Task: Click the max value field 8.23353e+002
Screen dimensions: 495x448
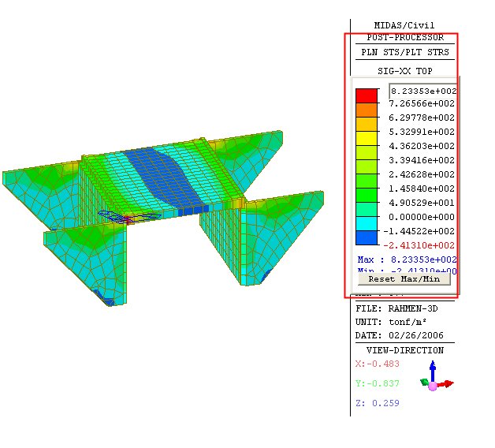Action: point(423,90)
